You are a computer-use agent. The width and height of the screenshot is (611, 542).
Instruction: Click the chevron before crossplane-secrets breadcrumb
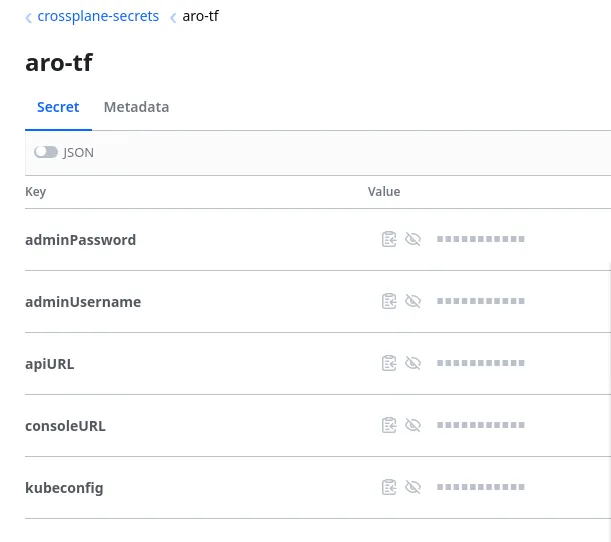pos(29,17)
